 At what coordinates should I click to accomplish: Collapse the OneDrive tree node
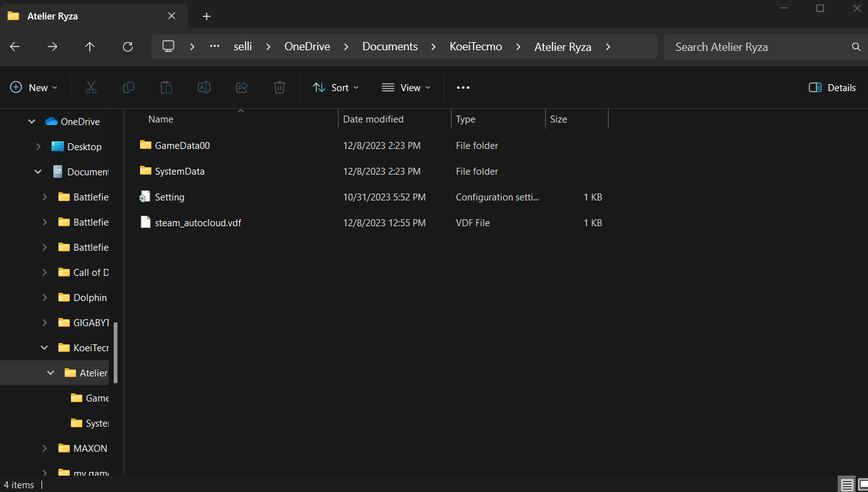click(32, 121)
